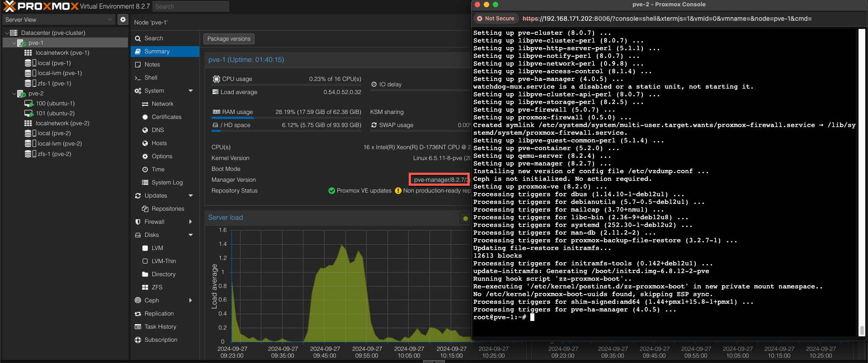Click the LVM square icon
Image resolution: width=868 pixels, height=363 pixels.
point(145,248)
